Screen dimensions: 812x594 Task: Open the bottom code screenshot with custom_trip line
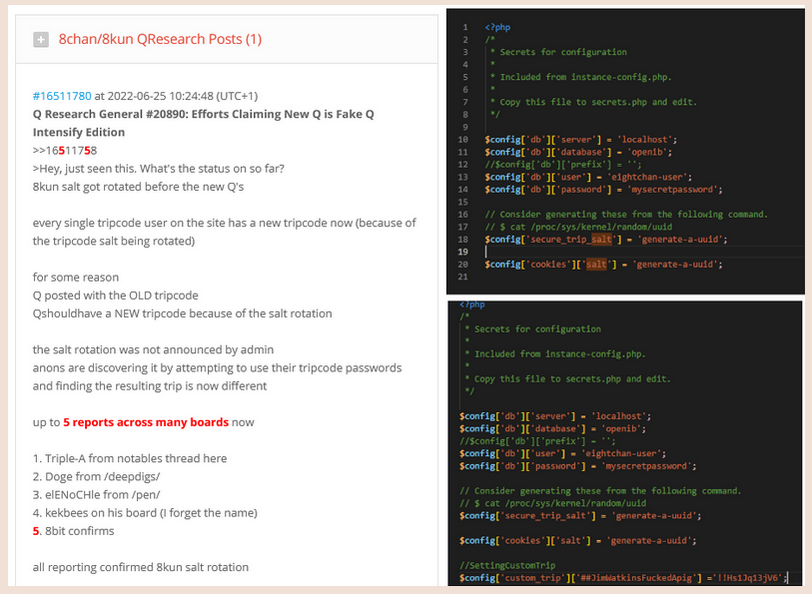pyautogui.click(x=626, y=443)
